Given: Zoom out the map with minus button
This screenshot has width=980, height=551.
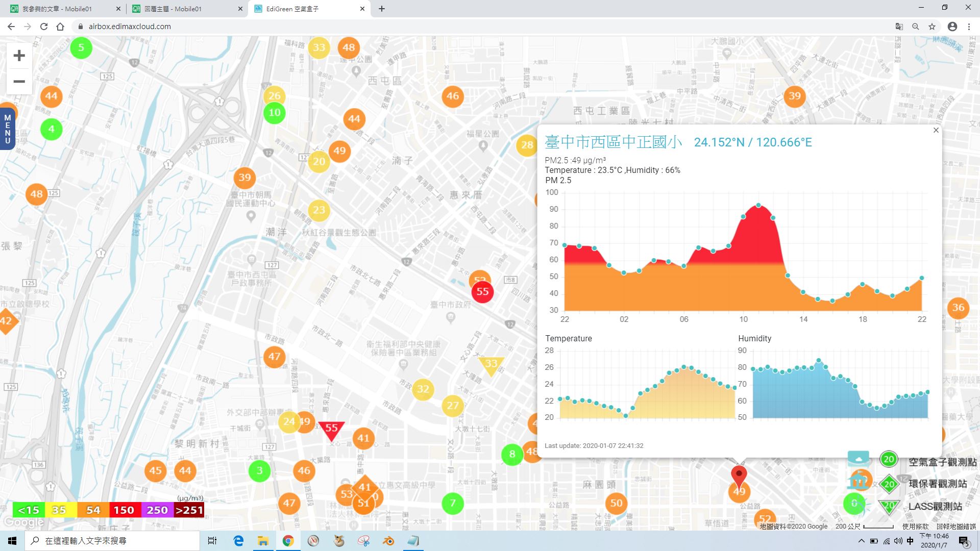Looking at the screenshot, I should pyautogui.click(x=19, y=82).
